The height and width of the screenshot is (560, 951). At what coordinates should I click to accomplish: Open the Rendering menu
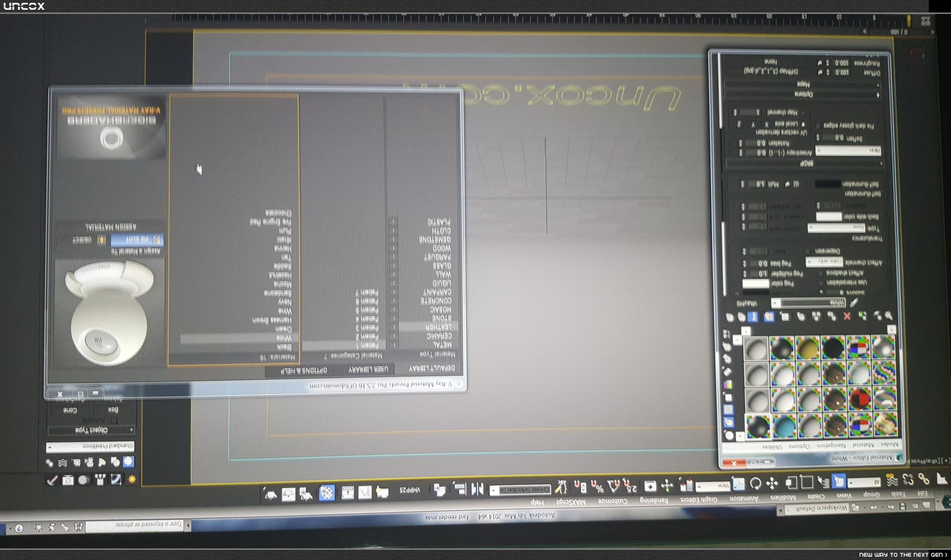coord(654,500)
